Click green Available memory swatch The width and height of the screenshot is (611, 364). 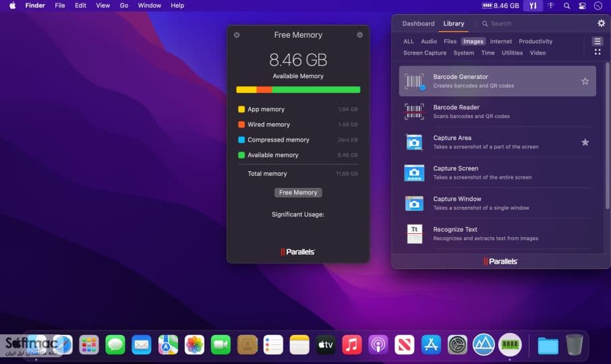click(241, 154)
